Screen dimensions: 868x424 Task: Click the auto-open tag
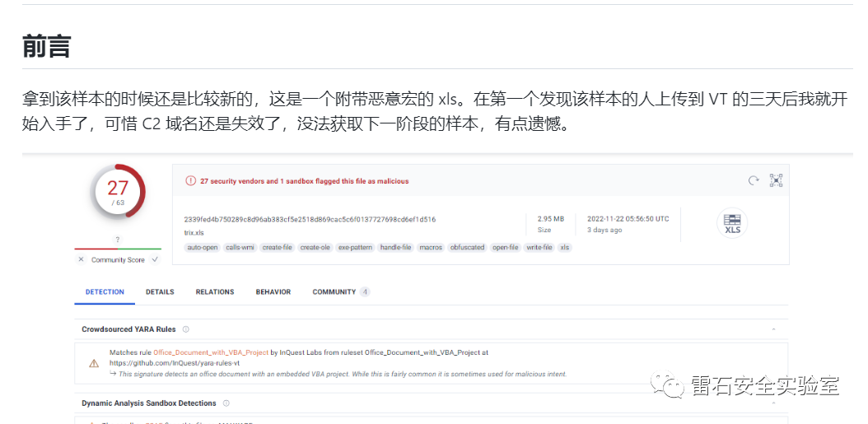click(x=203, y=248)
